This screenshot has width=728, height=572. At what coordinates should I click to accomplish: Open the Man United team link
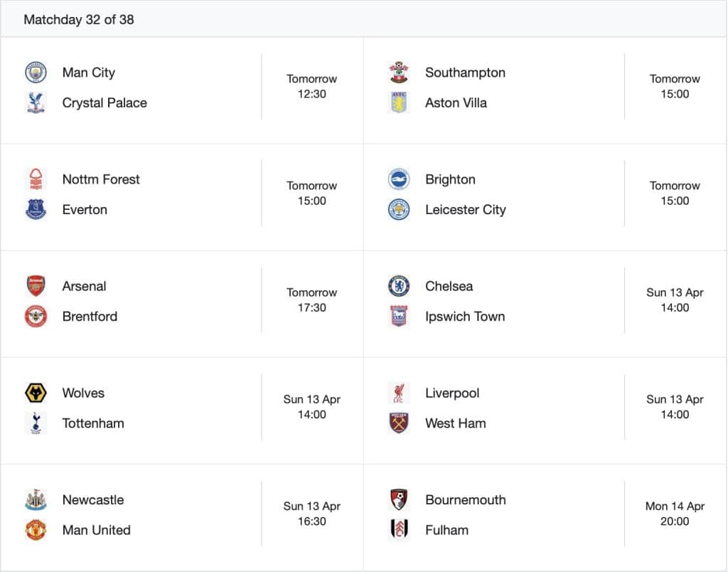pyautogui.click(x=95, y=529)
